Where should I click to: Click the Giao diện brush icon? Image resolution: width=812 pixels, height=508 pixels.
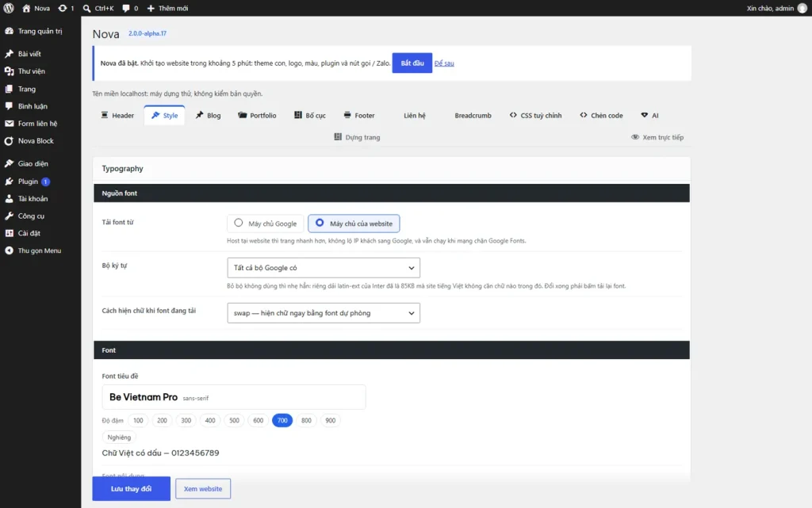pos(10,163)
